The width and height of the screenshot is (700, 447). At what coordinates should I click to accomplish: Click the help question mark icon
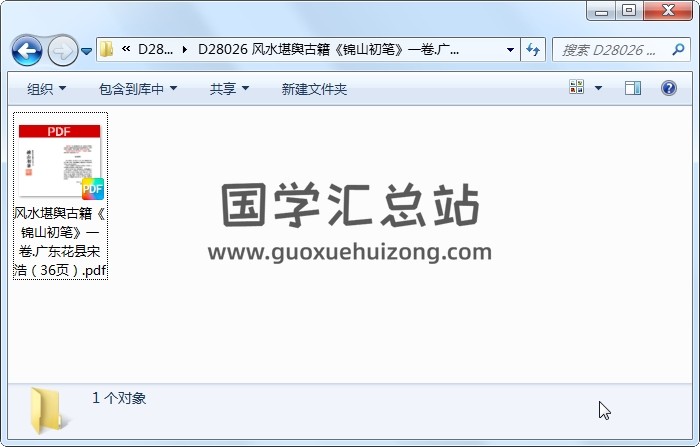(x=668, y=88)
